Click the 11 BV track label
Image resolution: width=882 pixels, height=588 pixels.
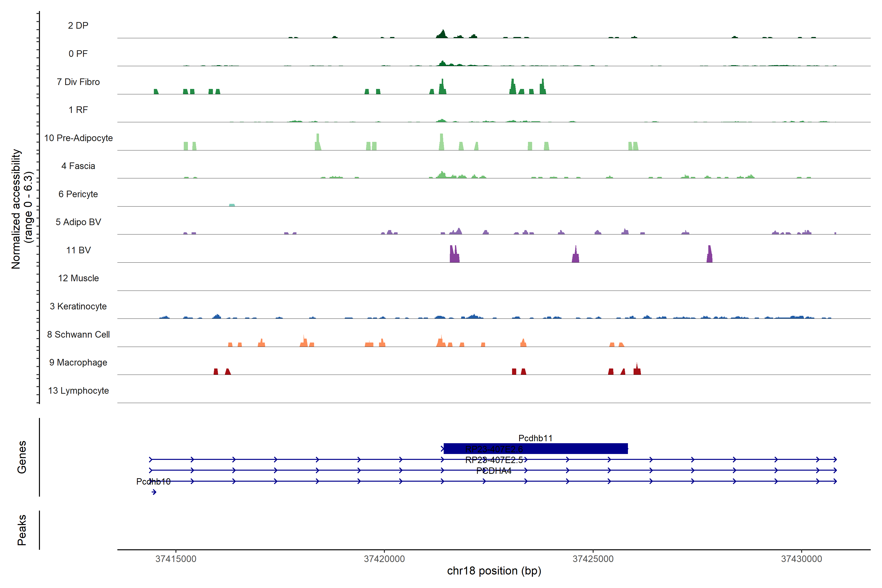(78, 250)
